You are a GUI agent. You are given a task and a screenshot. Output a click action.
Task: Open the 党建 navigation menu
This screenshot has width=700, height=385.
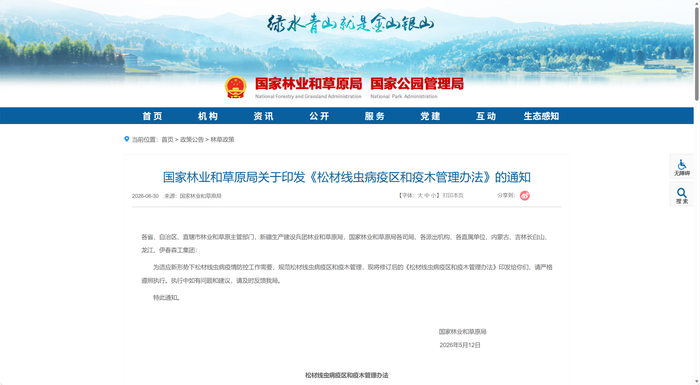pos(430,116)
